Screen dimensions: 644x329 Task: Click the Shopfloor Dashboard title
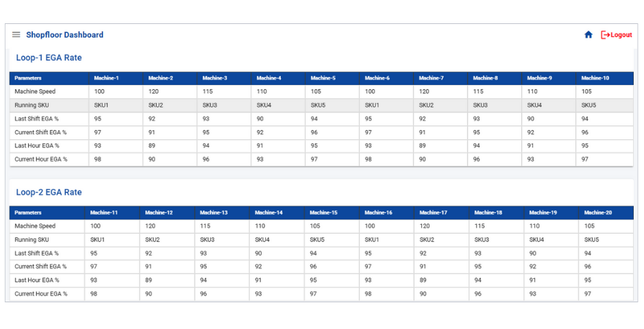65,35
